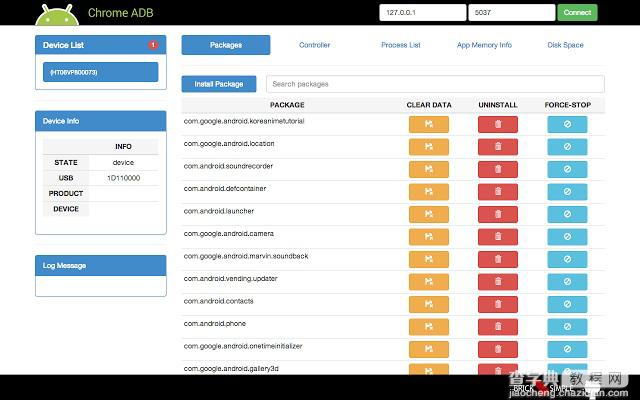Uninstall com.android.vending.updater
The width and height of the screenshot is (640, 400).
[x=498, y=282]
